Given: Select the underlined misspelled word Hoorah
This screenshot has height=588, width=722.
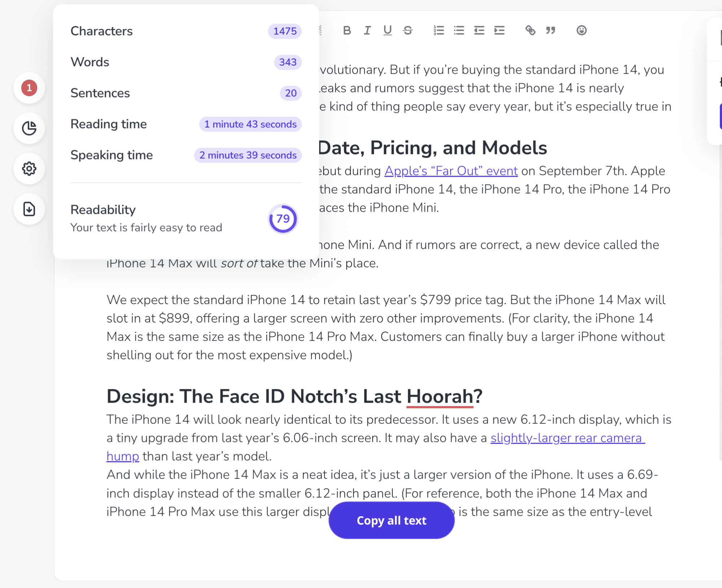Looking at the screenshot, I should point(439,396).
